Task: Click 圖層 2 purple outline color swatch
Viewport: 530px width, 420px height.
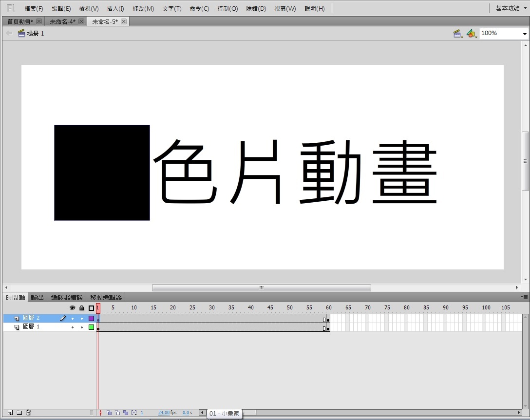Action: 91,318
